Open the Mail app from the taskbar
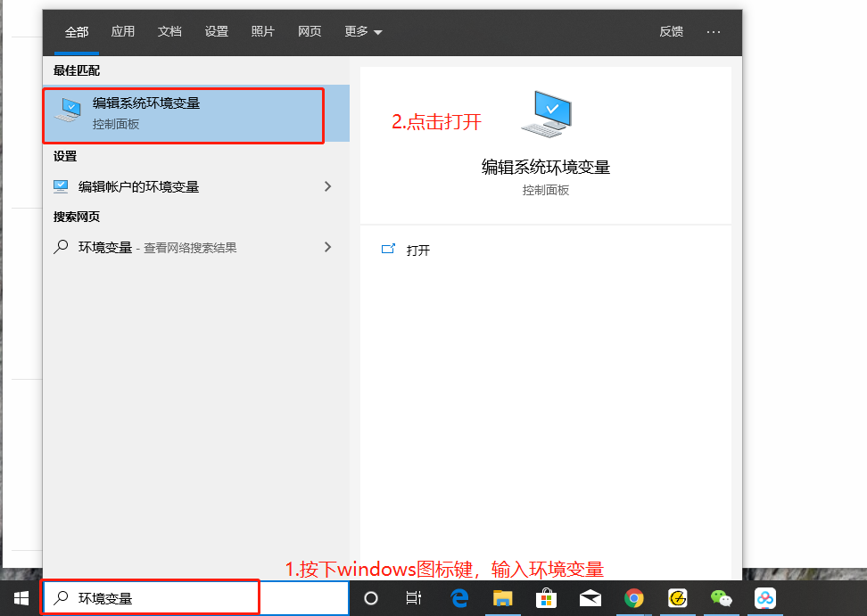 590,598
